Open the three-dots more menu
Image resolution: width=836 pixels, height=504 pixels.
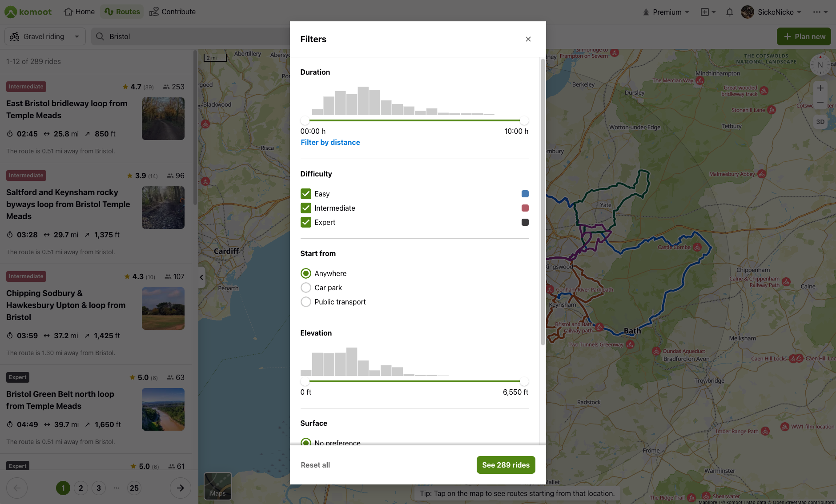click(x=820, y=12)
